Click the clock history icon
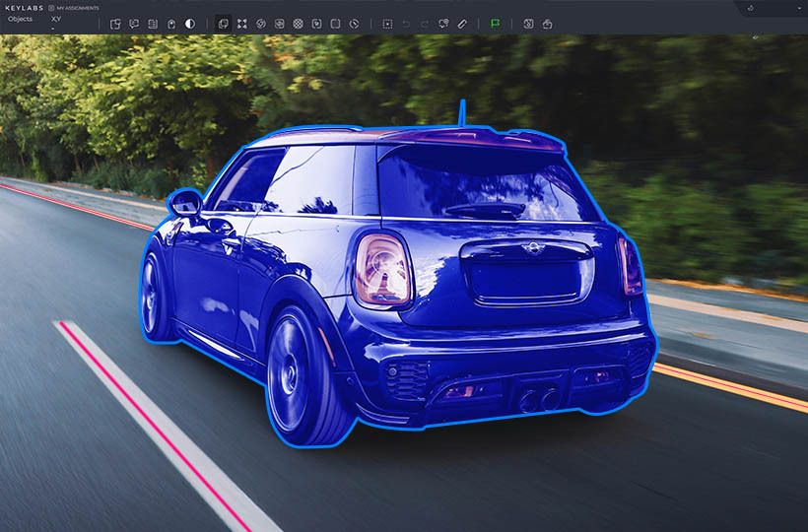This screenshot has width=808, height=532. 354,24
